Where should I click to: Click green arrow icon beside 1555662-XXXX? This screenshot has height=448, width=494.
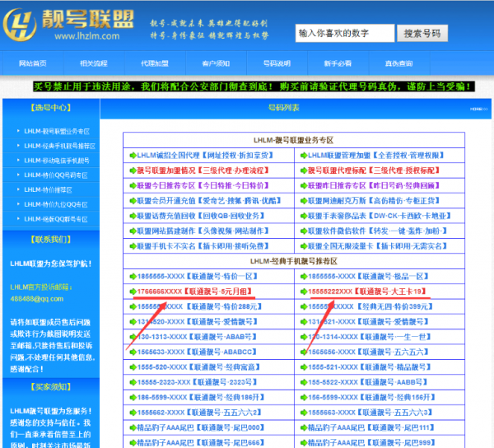(133, 413)
